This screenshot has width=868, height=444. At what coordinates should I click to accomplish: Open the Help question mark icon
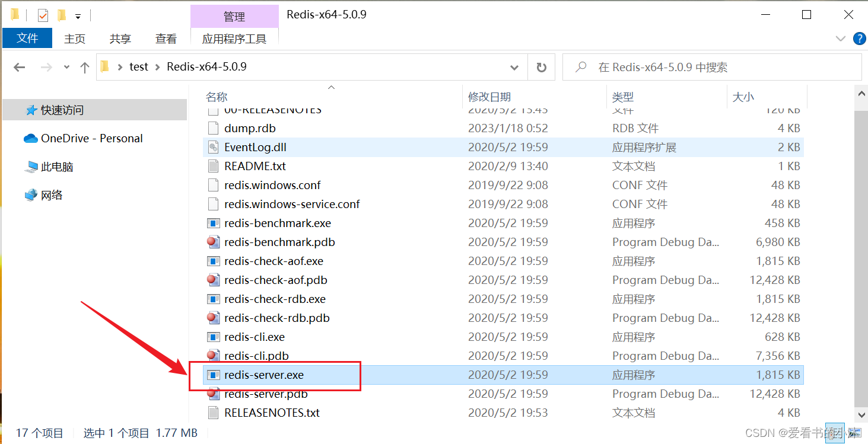859,39
